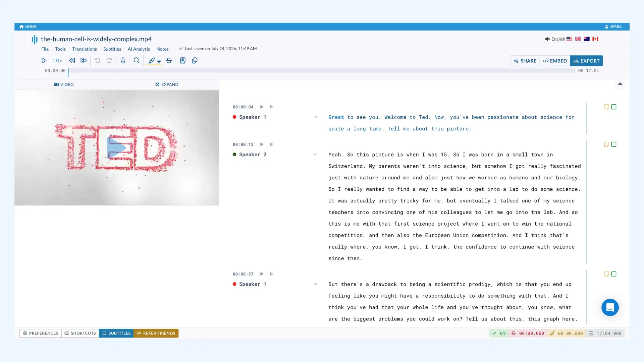The width and height of the screenshot is (644, 362).
Task: Pause segment at 00:00:04
Action: (x=271, y=107)
